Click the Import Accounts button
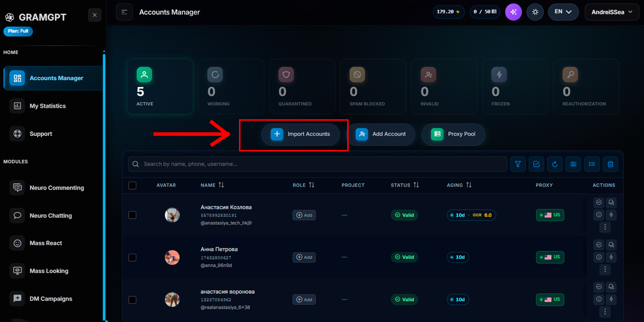Screen dimensions: 644x322 pyautogui.click(x=300, y=134)
